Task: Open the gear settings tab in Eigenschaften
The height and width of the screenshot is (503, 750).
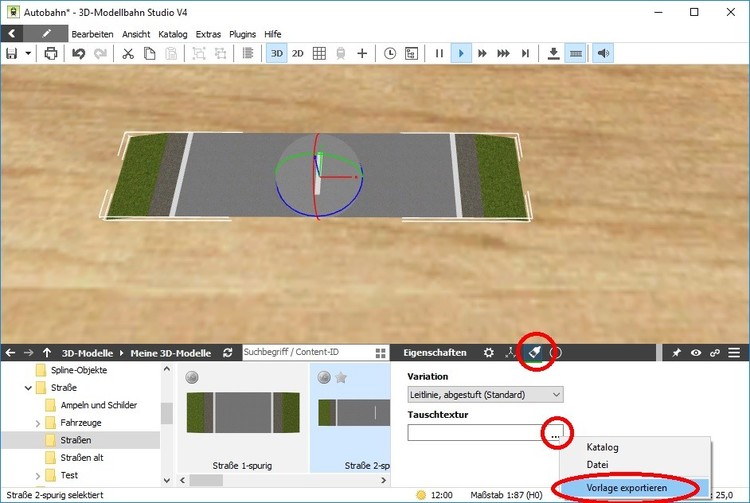Action: point(488,353)
